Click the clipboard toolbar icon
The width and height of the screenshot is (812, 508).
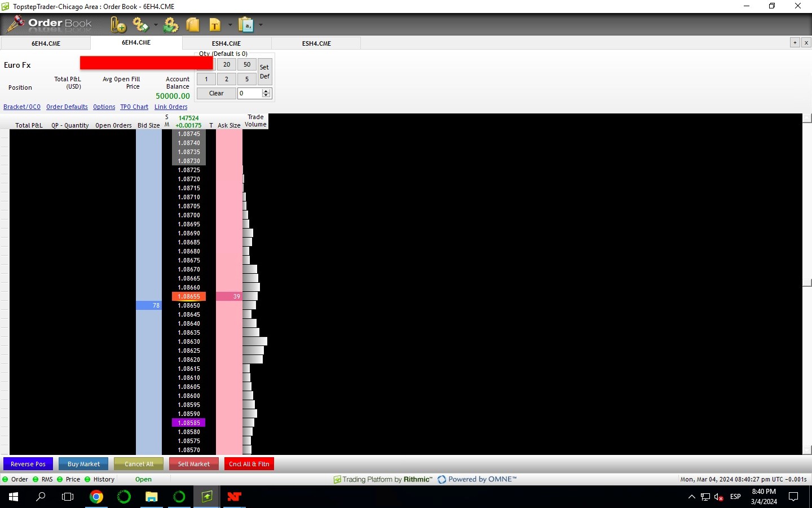coord(246,25)
